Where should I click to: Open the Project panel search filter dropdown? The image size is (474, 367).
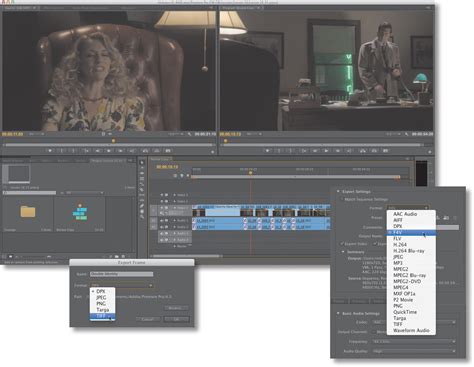(x=85, y=193)
